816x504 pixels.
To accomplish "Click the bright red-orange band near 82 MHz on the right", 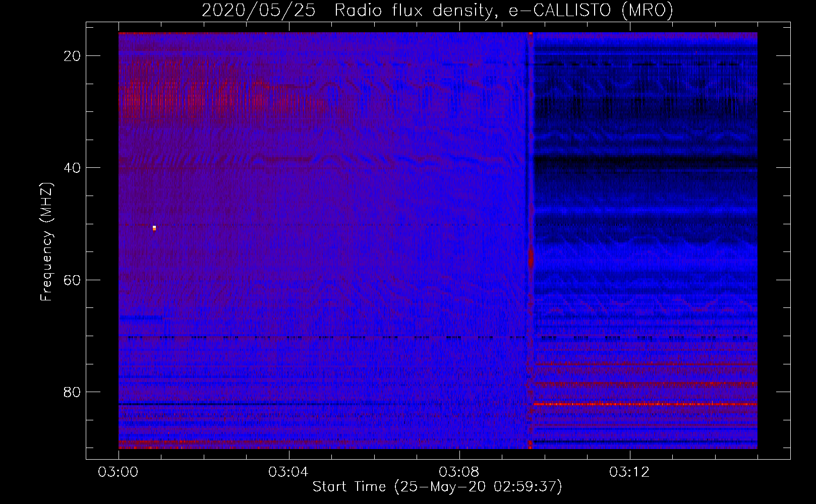I will tap(646, 404).
